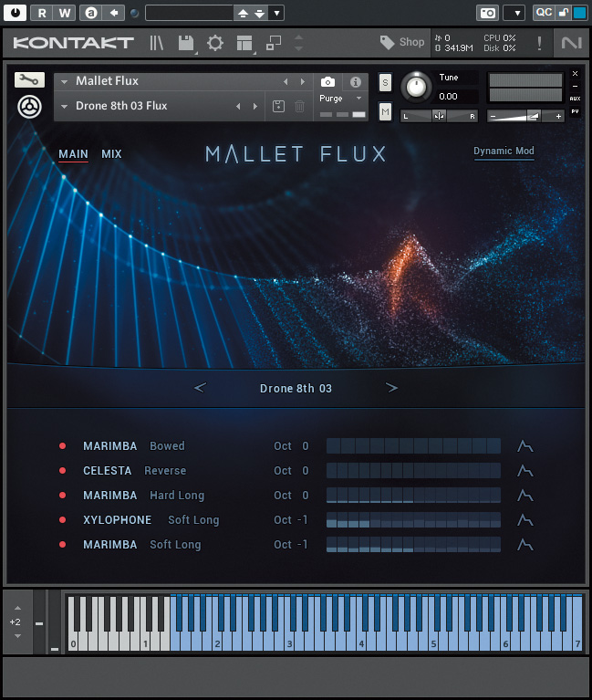The image size is (592, 700).
Task: Toggle the S solo button
Action: 385,83
